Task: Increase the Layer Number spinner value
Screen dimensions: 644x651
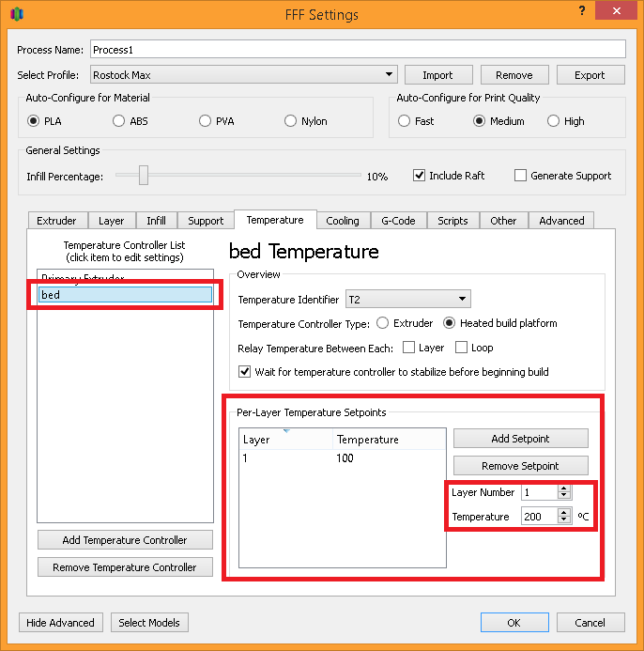Action: click(x=563, y=488)
